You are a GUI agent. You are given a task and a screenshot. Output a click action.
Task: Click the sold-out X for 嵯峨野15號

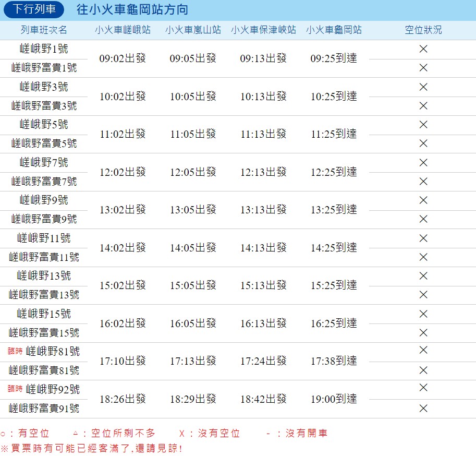423,314
